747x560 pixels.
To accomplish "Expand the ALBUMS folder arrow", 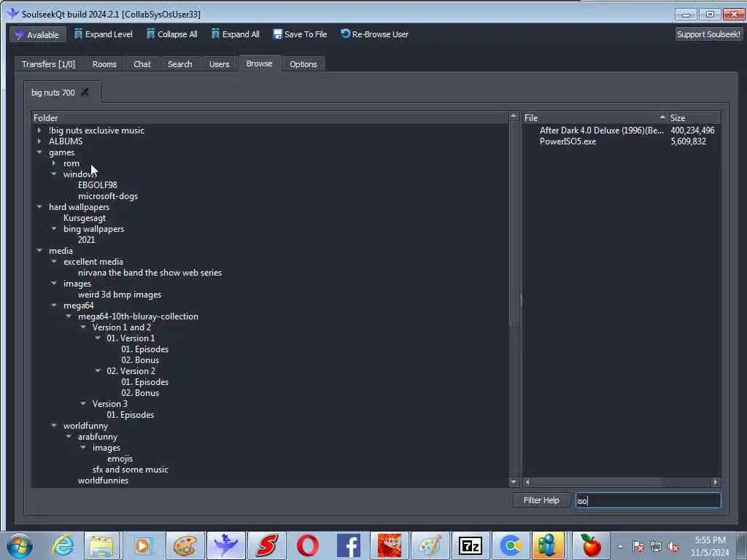I will pos(39,141).
